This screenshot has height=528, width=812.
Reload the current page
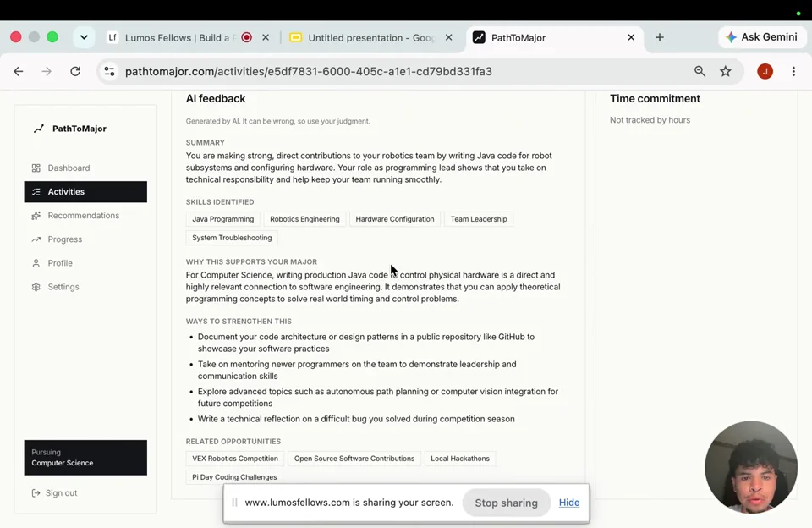tap(75, 72)
